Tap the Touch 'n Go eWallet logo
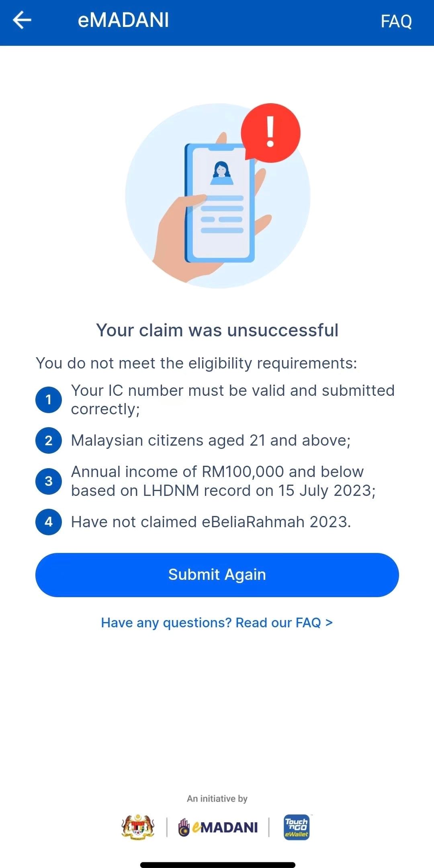Viewport: 434px width, 868px height. pyautogui.click(x=297, y=827)
